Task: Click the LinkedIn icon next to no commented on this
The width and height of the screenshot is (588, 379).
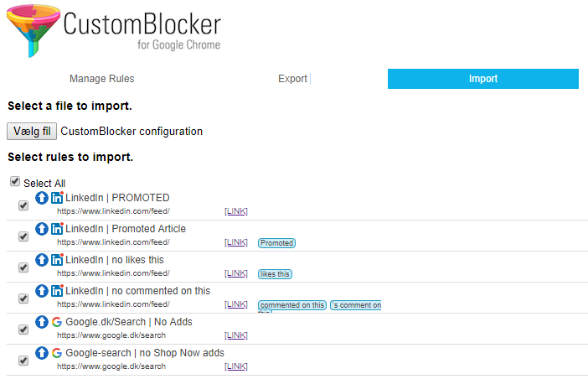Action: point(57,291)
